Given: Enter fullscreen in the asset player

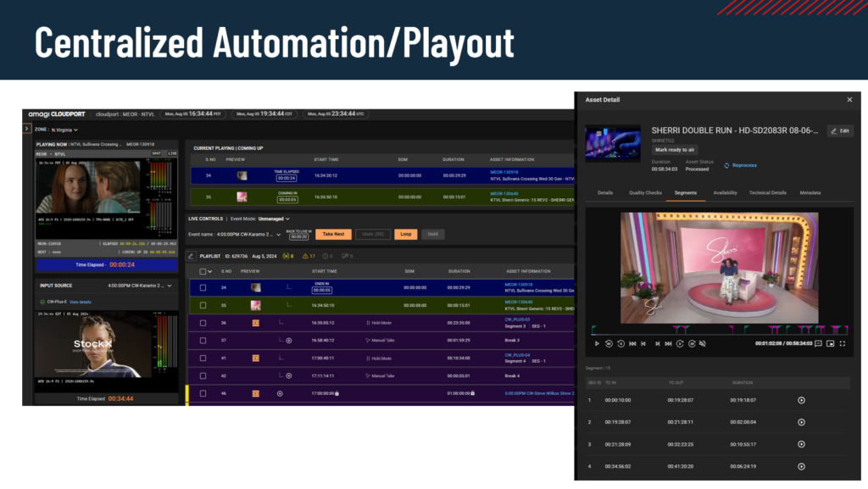Looking at the screenshot, I should pos(842,343).
